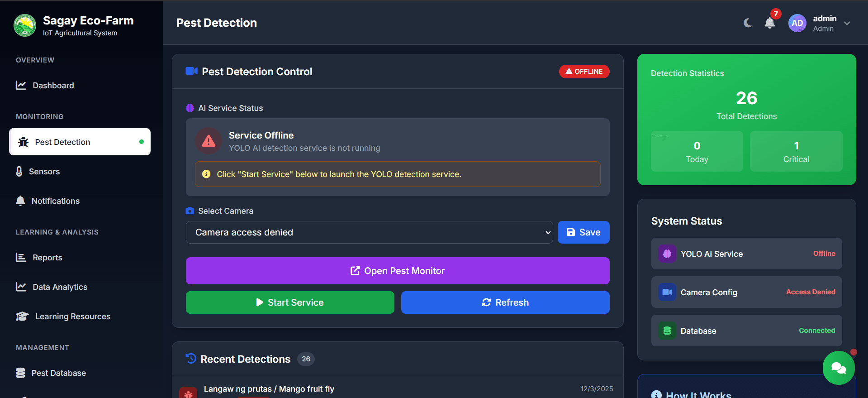Click the sidebar Notifications bell icon
The image size is (868, 398).
[20, 201]
